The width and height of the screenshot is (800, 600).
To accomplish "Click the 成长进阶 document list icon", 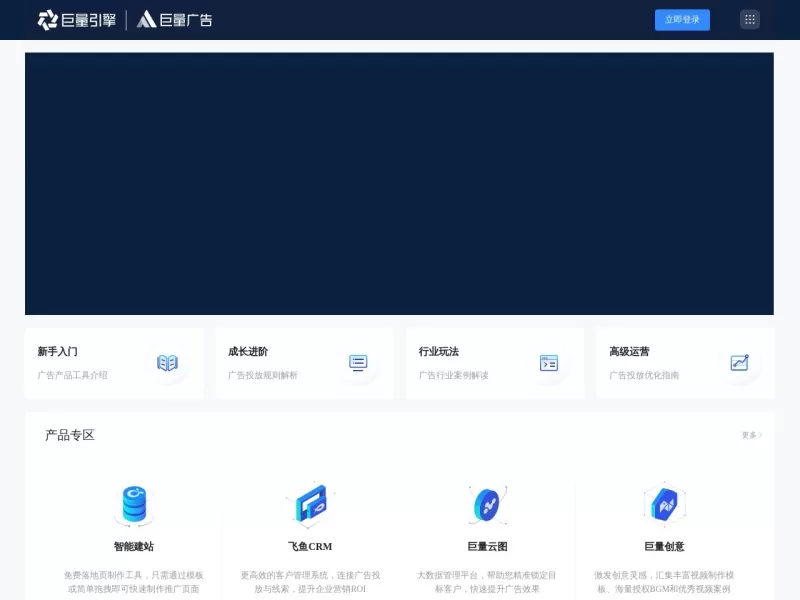I will 358,363.
